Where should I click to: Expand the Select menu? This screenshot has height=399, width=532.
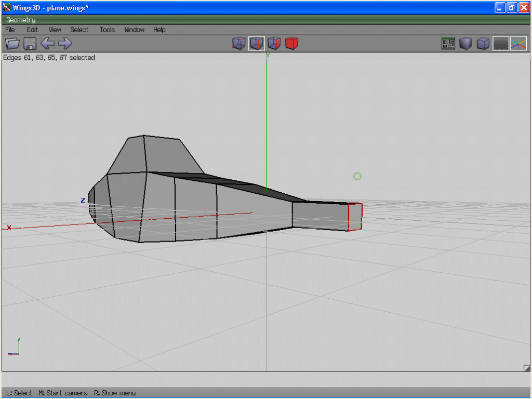79,30
